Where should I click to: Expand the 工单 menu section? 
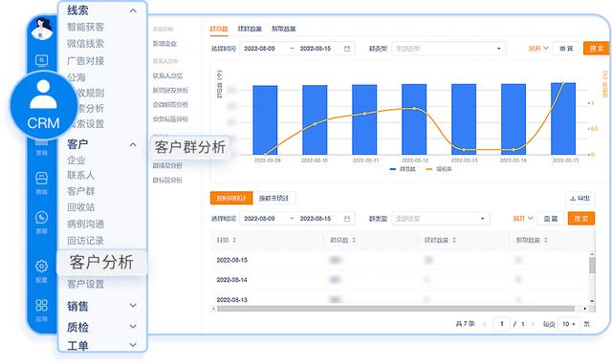[133, 345]
